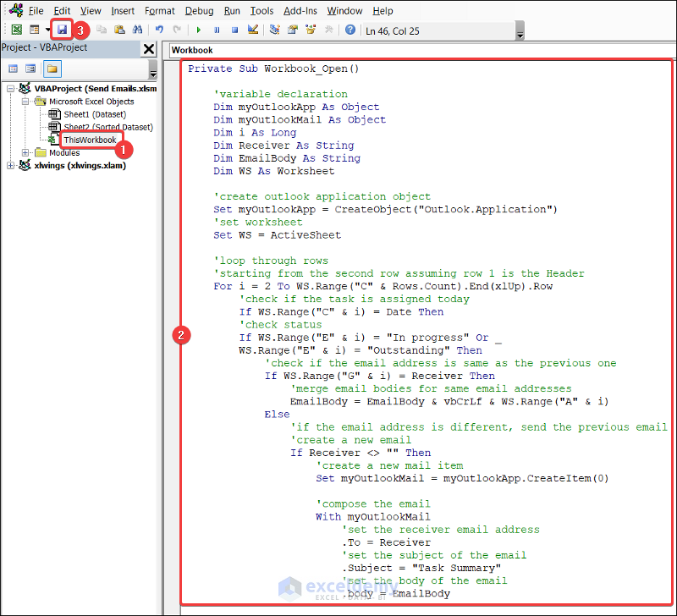This screenshot has width=677, height=616.
Task: Click the .Subject = "Task Summary" line
Action: (x=421, y=568)
